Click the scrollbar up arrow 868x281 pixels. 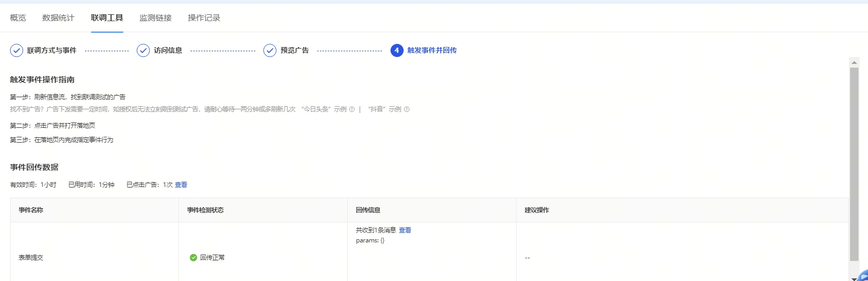(854, 62)
